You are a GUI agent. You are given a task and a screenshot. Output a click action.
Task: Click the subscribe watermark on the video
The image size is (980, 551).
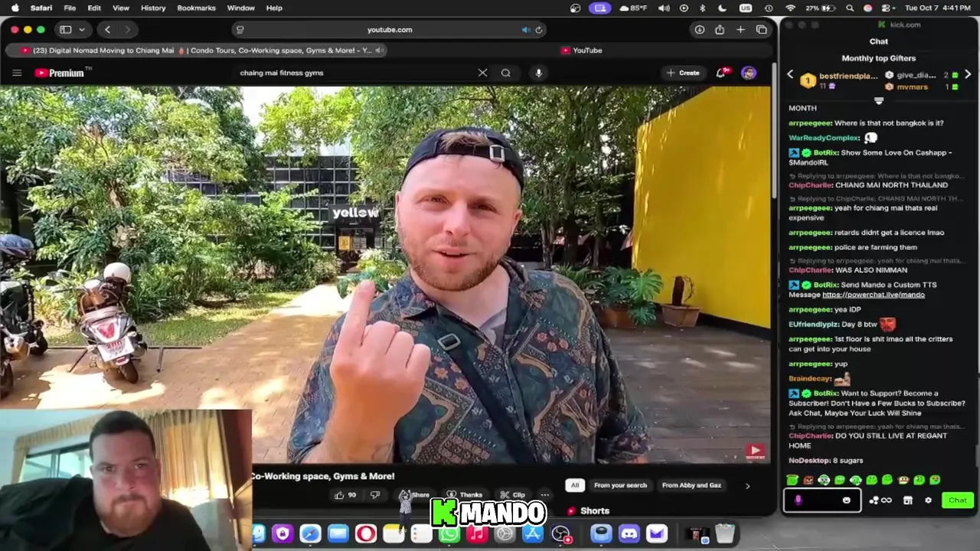click(x=755, y=452)
